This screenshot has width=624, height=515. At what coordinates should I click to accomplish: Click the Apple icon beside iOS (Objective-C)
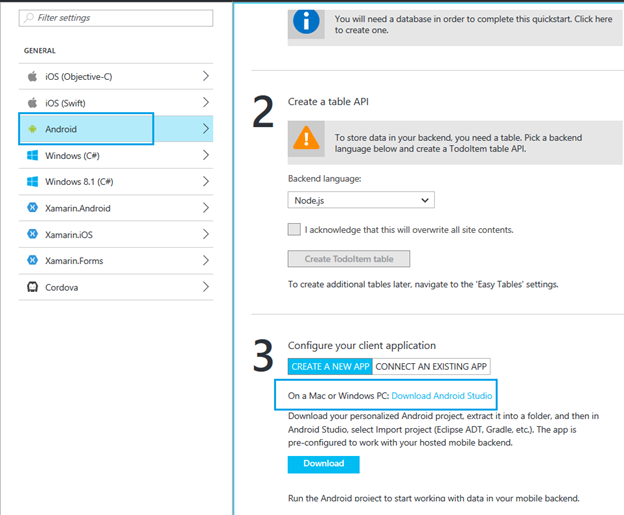[x=32, y=76]
